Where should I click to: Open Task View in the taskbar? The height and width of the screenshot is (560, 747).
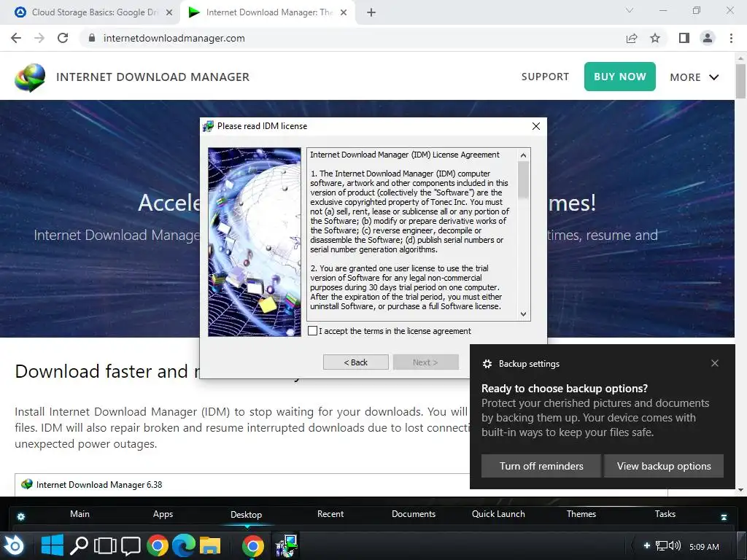(105, 545)
